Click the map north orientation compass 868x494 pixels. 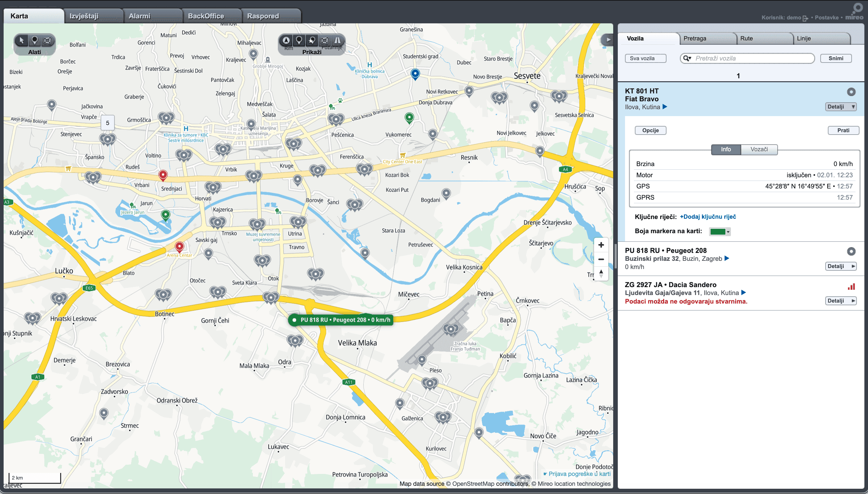pos(601,273)
